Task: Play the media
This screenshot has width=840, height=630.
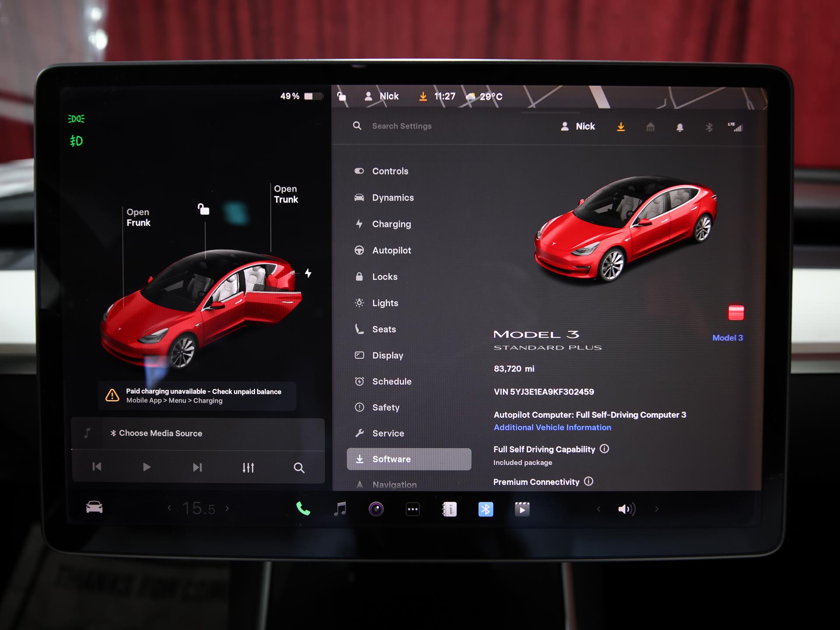Action: point(147,467)
